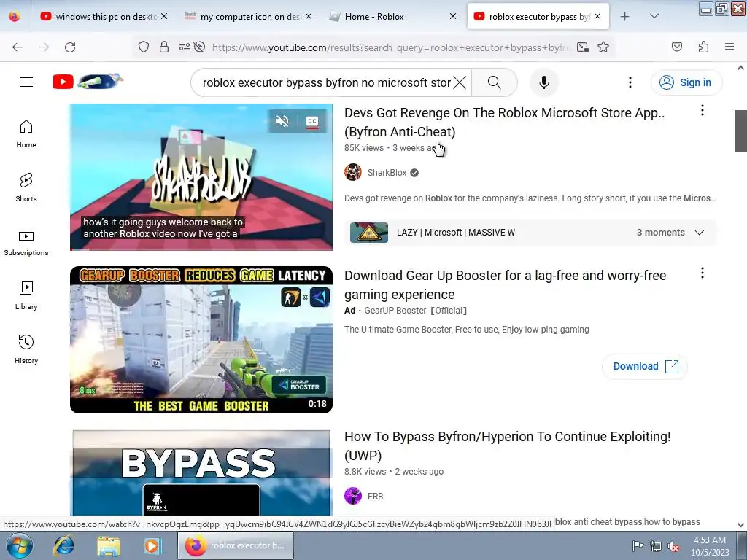Open 'Devs Got Revenge On The Roblox' title
This screenshot has height=560, width=747.
505,122
